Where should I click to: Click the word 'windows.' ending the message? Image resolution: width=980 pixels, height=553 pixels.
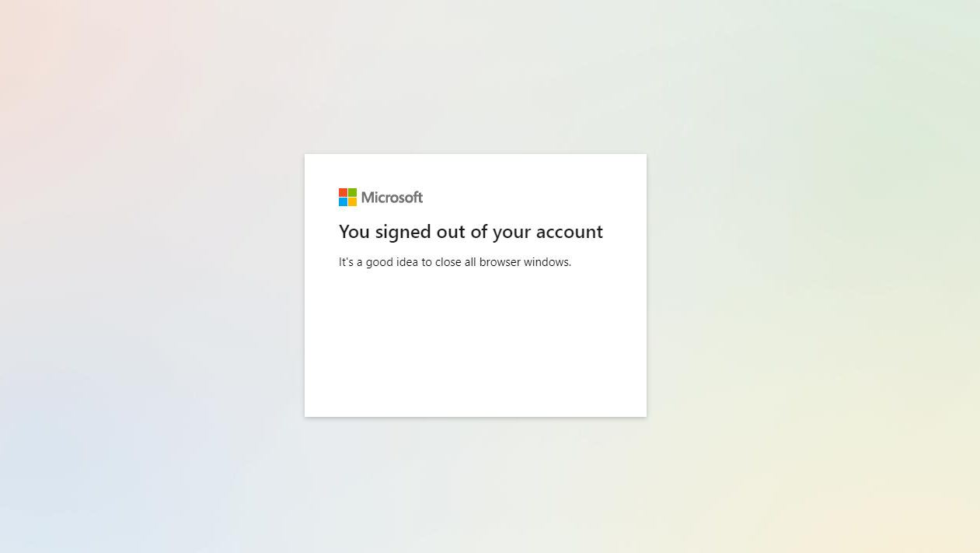click(548, 262)
